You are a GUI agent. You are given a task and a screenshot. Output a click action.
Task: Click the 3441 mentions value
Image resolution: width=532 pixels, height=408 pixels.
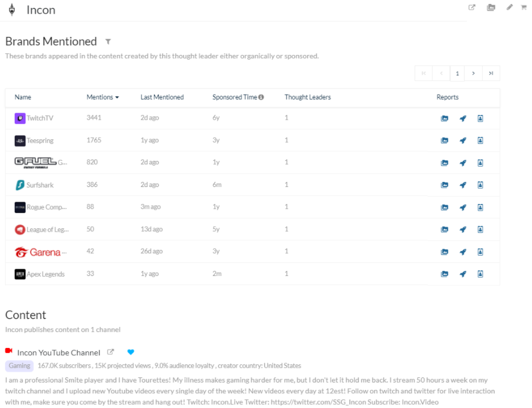[93, 117]
